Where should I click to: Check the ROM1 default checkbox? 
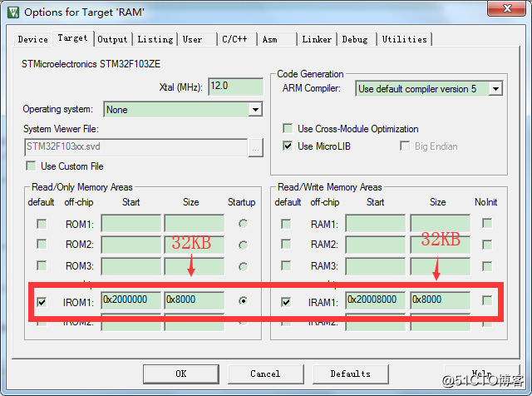pos(42,224)
